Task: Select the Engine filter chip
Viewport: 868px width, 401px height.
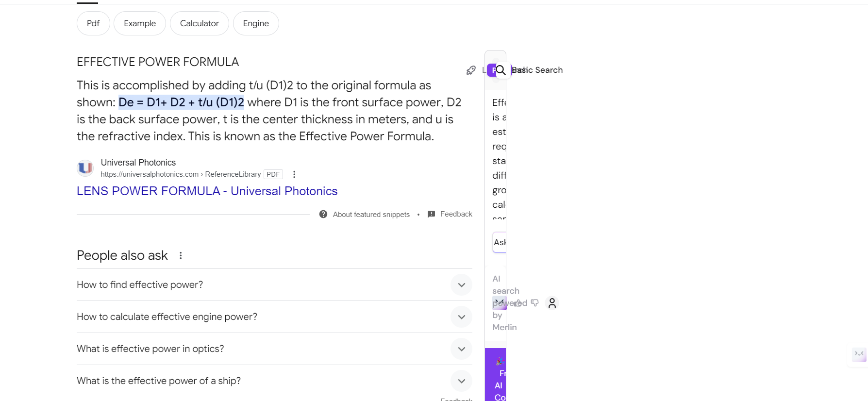Action: (x=256, y=23)
